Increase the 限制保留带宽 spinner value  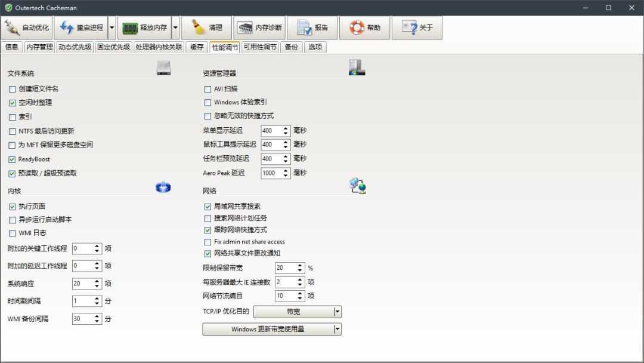point(300,266)
